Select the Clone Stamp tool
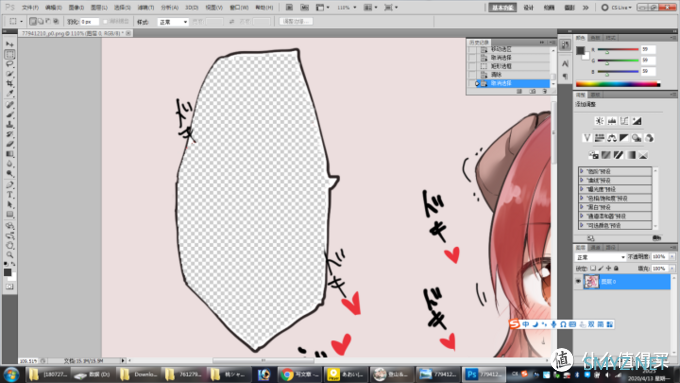 (10, 124)
